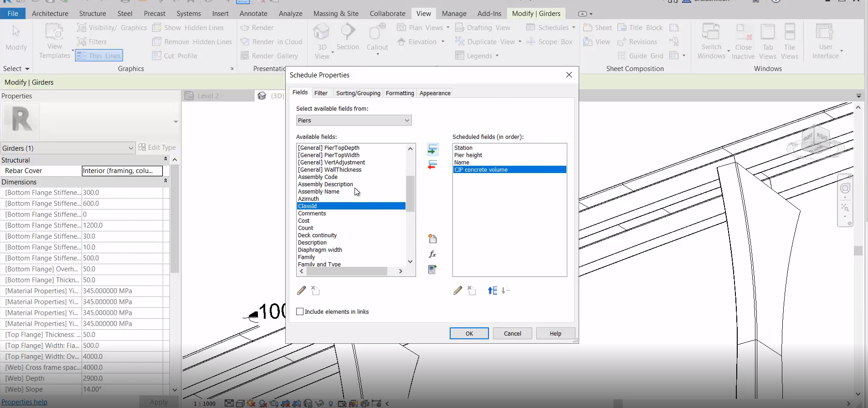
Task: Click the pencil edit icon under Available fields
Action: click(301, 291)
